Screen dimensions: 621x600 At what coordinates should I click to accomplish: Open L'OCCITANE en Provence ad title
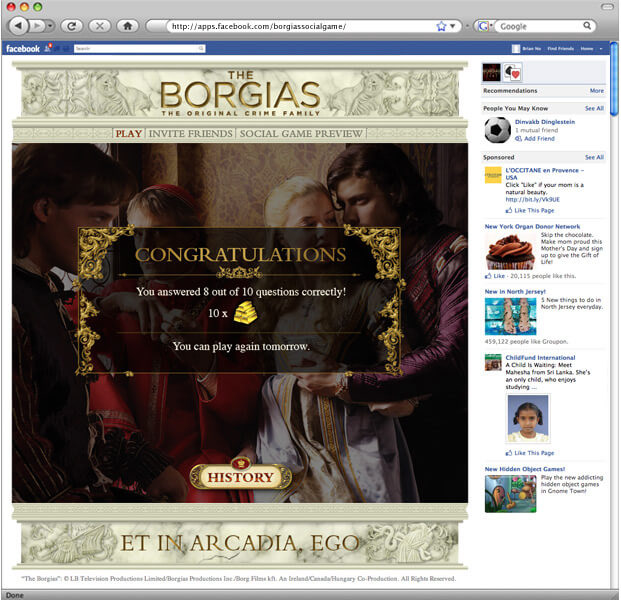pos(544,173)
